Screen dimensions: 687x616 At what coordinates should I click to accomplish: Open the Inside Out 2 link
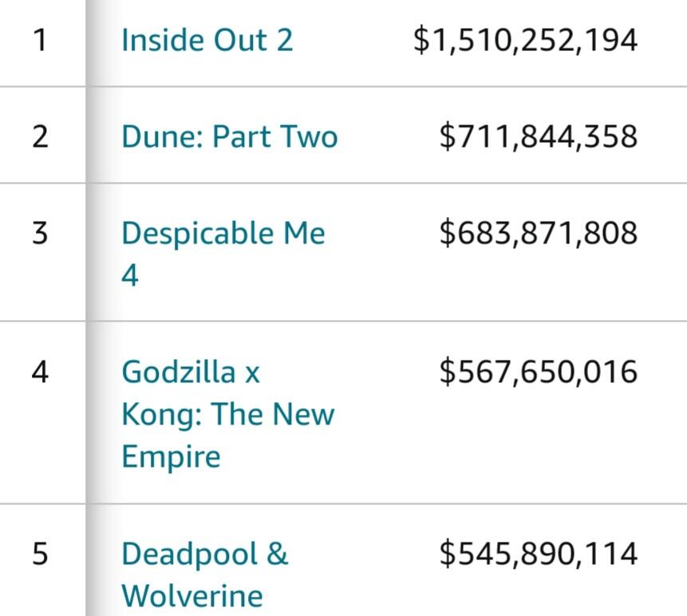(207, 40)
